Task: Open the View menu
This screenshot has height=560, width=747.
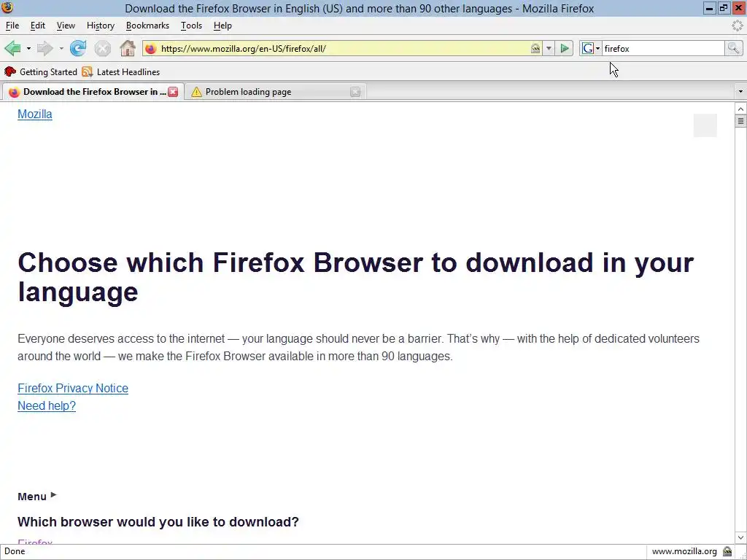Action: (66, 26)
